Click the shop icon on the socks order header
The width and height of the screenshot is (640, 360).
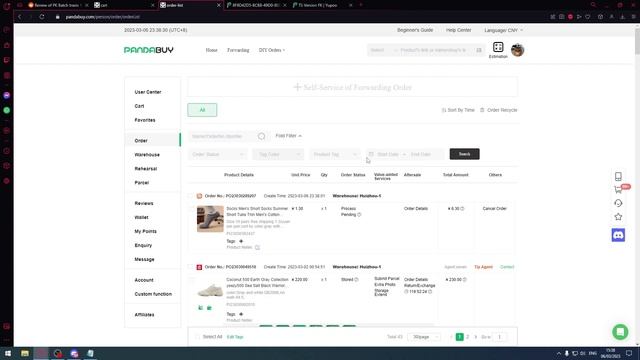coord(199,196)
